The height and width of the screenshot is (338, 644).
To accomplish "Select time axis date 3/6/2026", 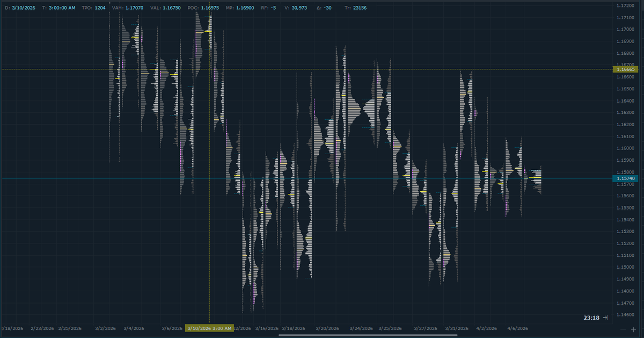I will (172, 328).
